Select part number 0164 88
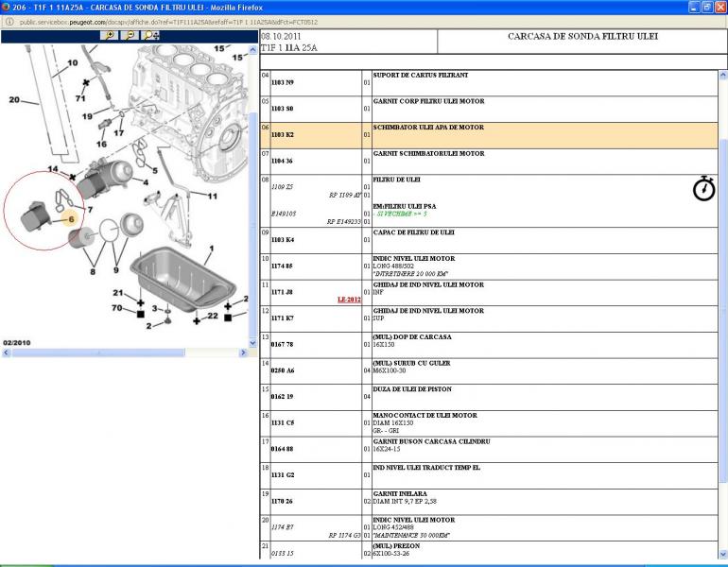The height and width of the screenshot is (567, 728). [283, 449]
